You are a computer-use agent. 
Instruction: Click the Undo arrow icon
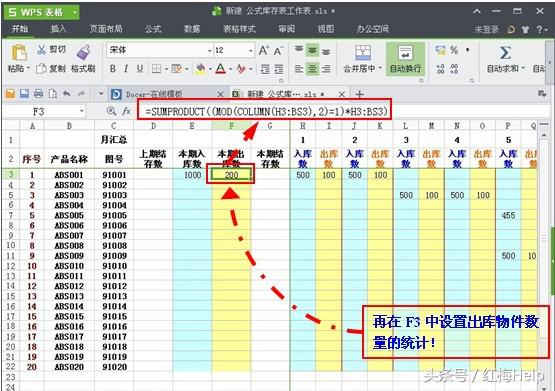click(x=67, y=94)
